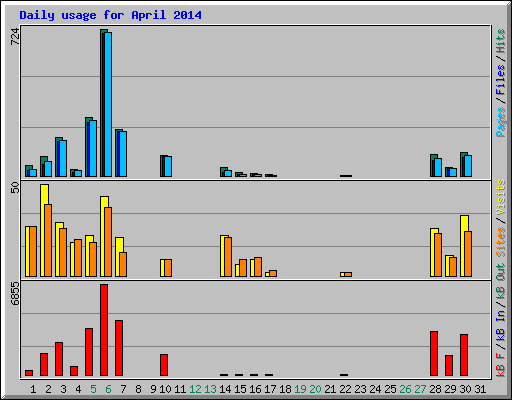Click the green "Hits" legend label
The width and height of the screenshot is (512, 400).
tap(501, 41)
